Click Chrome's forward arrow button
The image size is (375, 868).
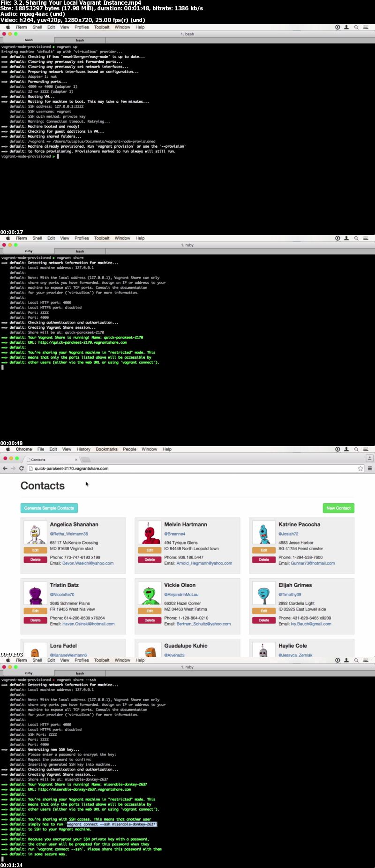point(13,468)
